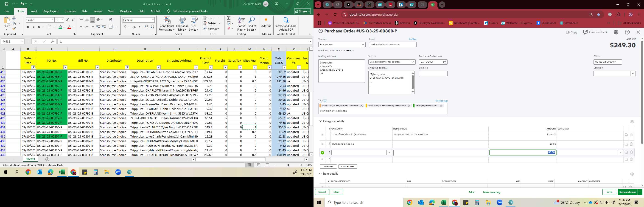Toggle Wrap Text in Alignment group

[x=111, y=20]
